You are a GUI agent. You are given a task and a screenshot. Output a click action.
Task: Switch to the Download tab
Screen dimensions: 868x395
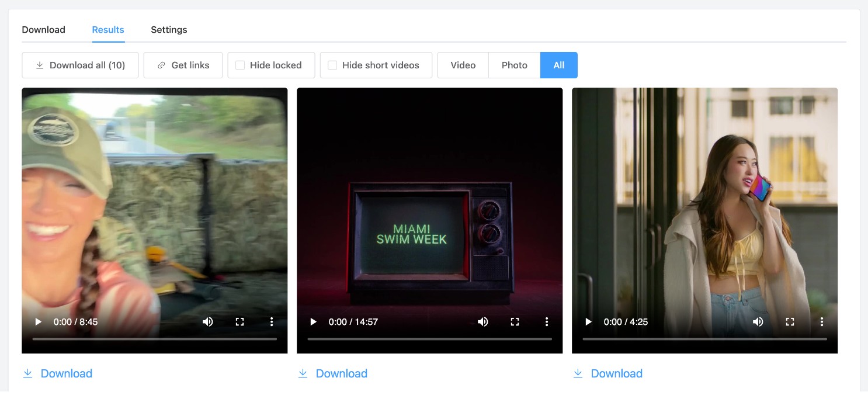click(x=44, y=30)
